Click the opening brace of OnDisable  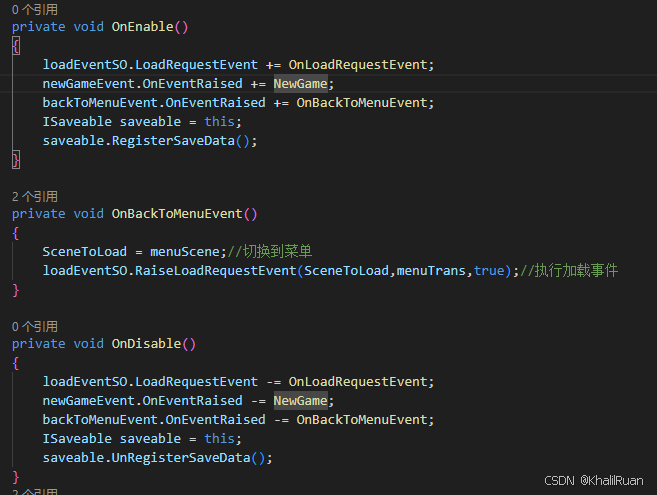point(16,363)
